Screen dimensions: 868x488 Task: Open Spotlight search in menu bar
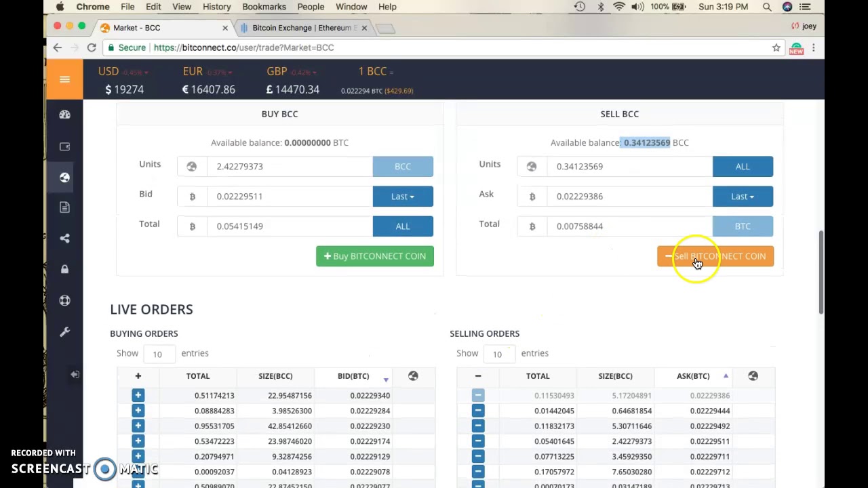[767, 7]
